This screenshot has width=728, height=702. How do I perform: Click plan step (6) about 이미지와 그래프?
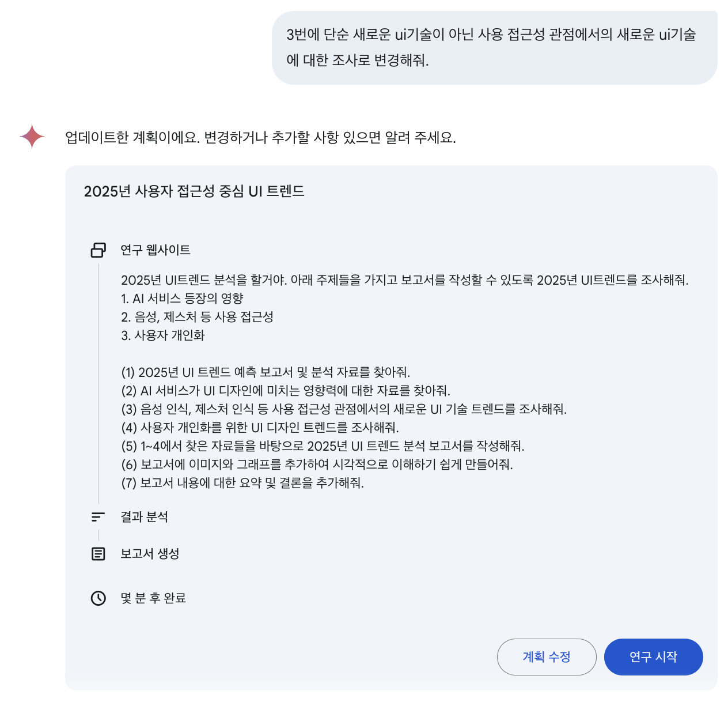[x=317, y=465]
